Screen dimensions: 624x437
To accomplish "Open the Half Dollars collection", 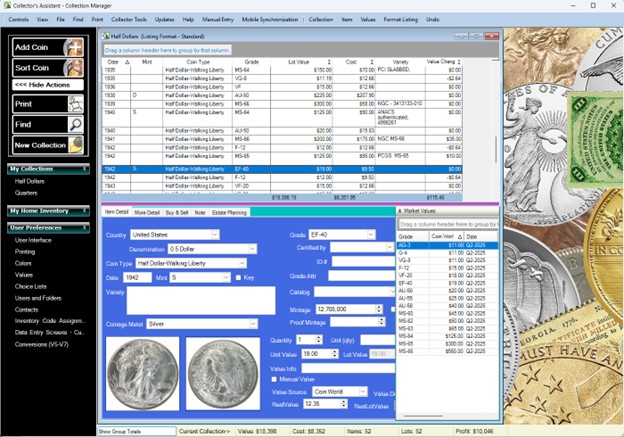I will pyautogui.click(x=30, y=181).
